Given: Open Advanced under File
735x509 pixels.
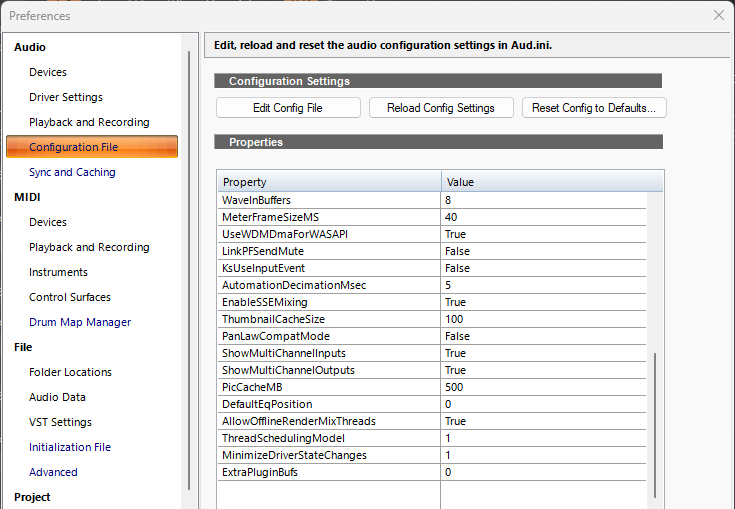Looking at the screenshot, I should coord(53,472).
